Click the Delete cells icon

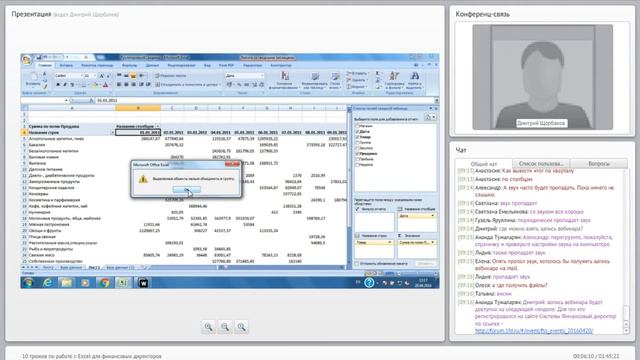349,80
